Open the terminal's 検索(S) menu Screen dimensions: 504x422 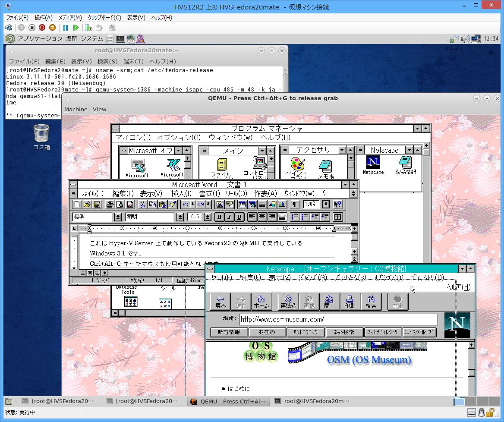pos(107,61)
